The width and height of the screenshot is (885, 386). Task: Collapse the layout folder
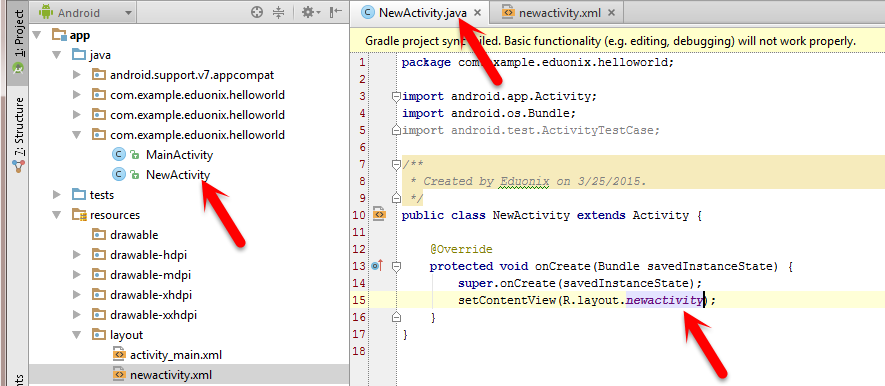(77, 335)
